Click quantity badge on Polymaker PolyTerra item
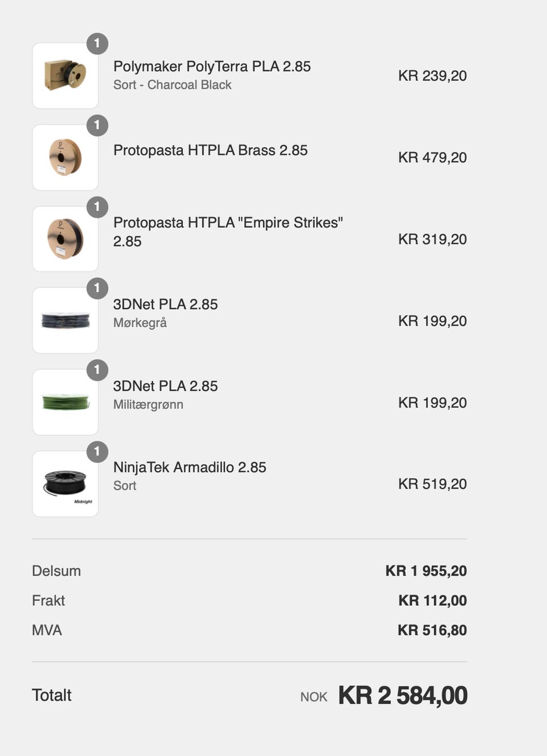This screenshot has height=756, width=547. [x=97, y=44]
